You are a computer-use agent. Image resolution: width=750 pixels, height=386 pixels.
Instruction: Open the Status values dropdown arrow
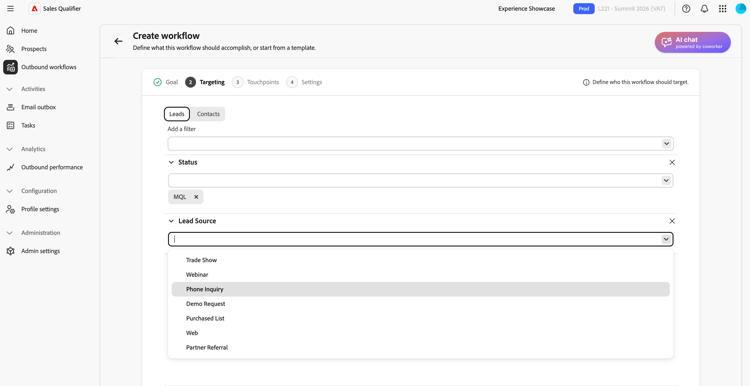(666, 180)
